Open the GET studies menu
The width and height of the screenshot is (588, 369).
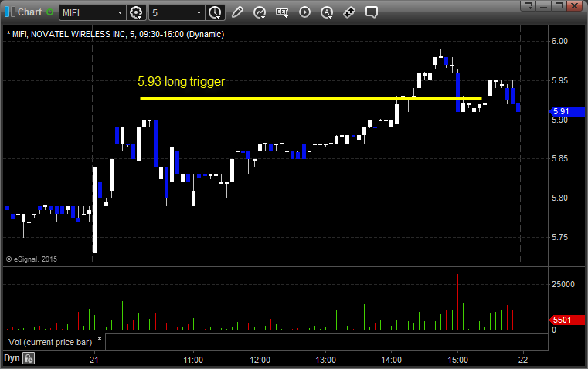[x=282, y=12]
